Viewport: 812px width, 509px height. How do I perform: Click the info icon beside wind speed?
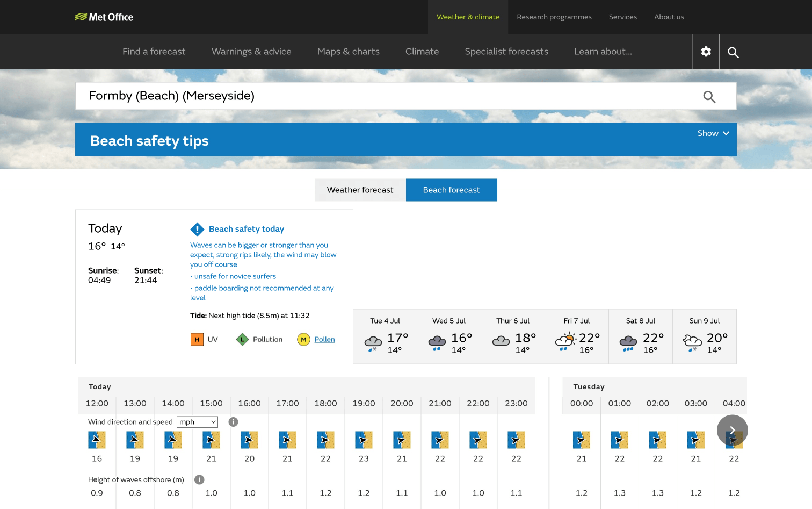coord(233,422)
